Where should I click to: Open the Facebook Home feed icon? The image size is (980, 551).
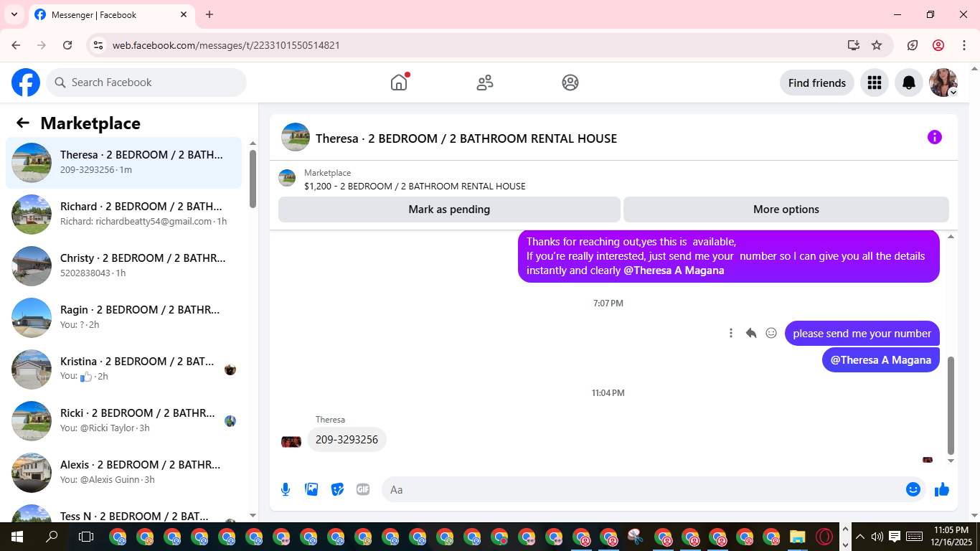tap(399, 83)
